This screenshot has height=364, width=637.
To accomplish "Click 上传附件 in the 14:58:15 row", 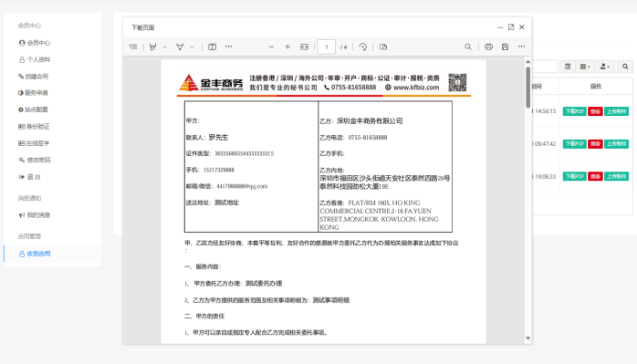I will (x=616, y=111).
